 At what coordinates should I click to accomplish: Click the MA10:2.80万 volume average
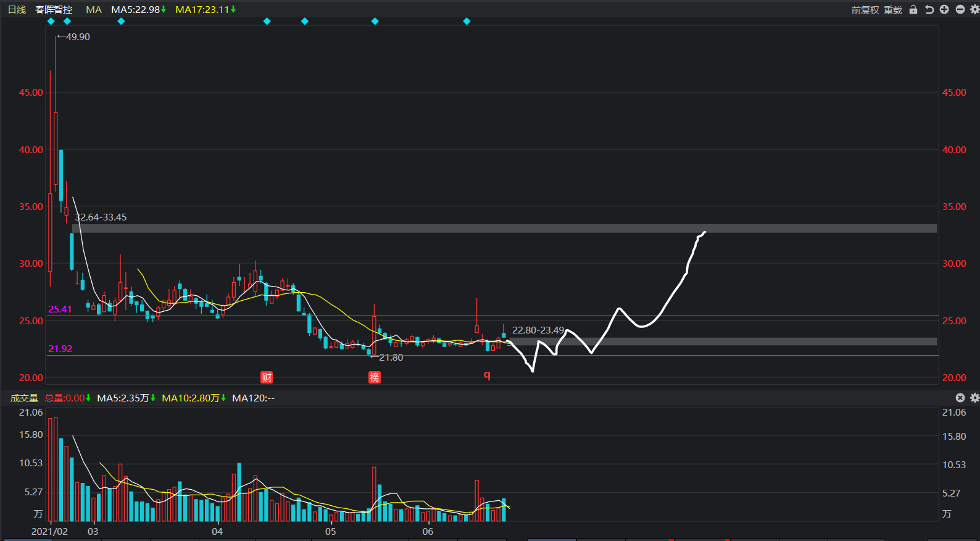coord(194,398)
